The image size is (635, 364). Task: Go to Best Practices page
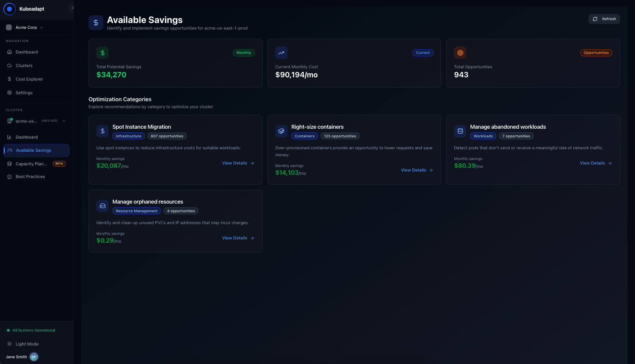click(x=30, y=177)
